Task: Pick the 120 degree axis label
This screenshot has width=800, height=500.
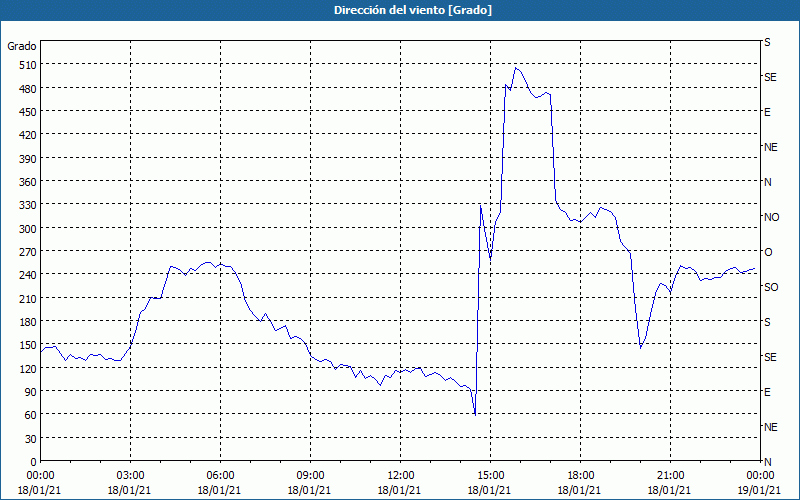Action: pos(27,368)
